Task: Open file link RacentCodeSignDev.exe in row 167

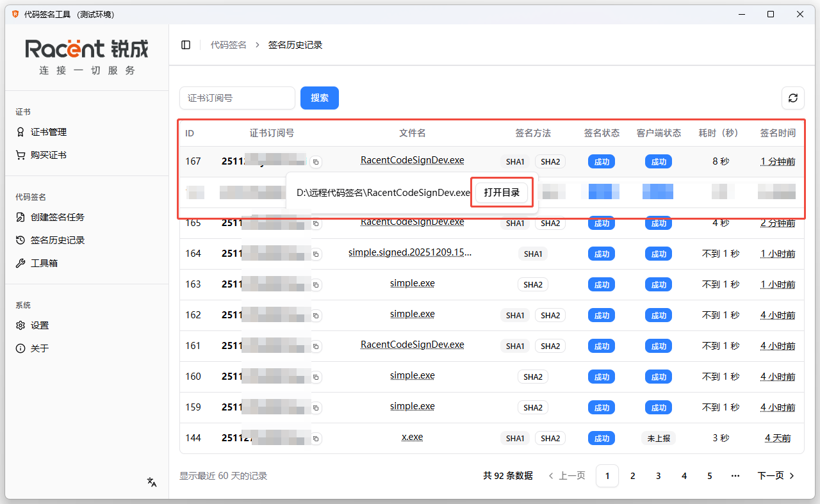Action: 412,160
